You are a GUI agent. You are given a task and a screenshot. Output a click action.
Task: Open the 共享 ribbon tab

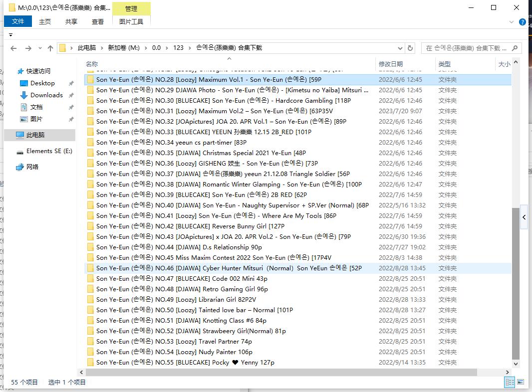pos(71,22)
